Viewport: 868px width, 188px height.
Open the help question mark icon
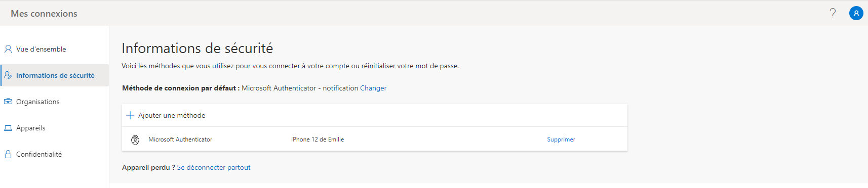pyautogui.click(x=833, y=13)
